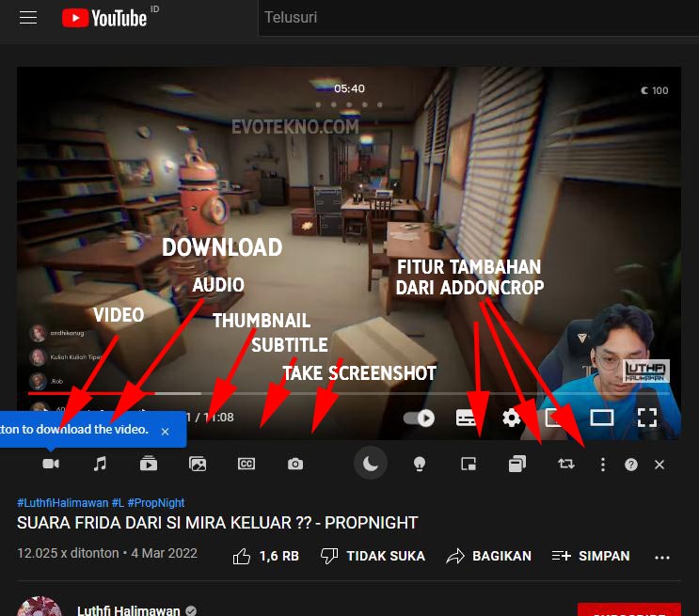Open the player settings gear menu

coord(511,418)
